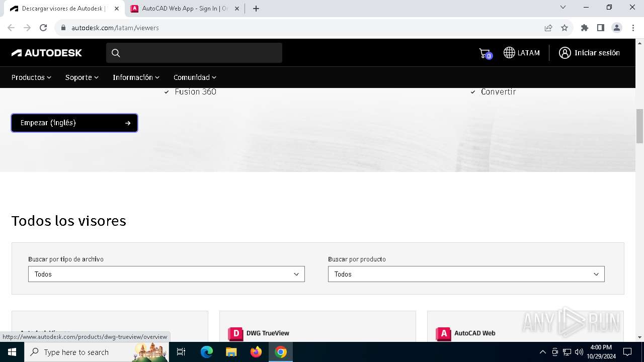This screenshot has width=644, height=362.
Task: Click the volume icon in the system tray
Action: click(x=579, y=352)
